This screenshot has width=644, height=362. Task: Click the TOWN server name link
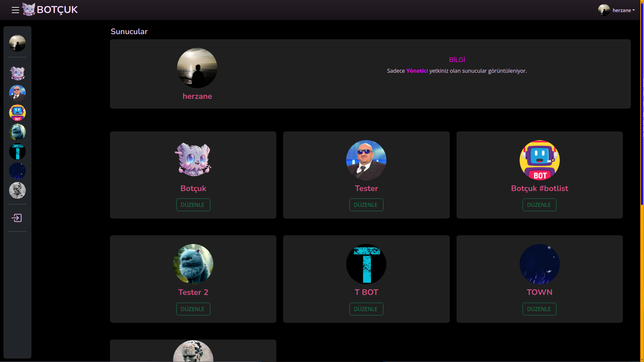click(539, 292)
